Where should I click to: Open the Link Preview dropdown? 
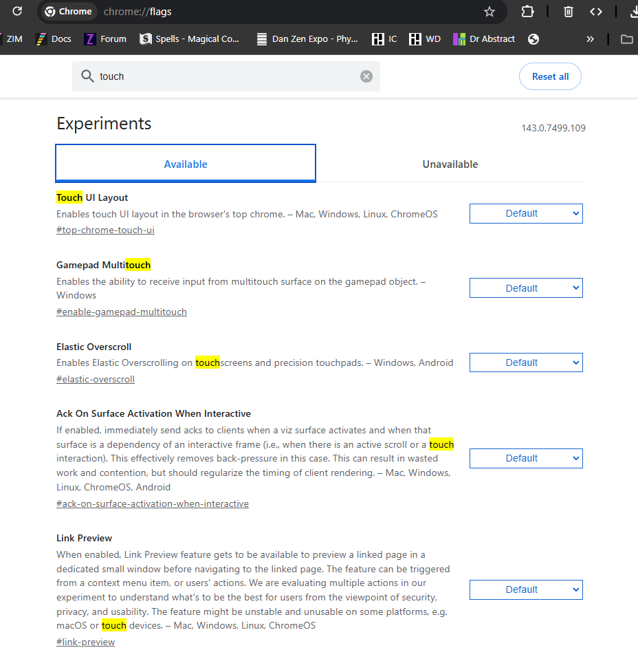tap(526, 589)
